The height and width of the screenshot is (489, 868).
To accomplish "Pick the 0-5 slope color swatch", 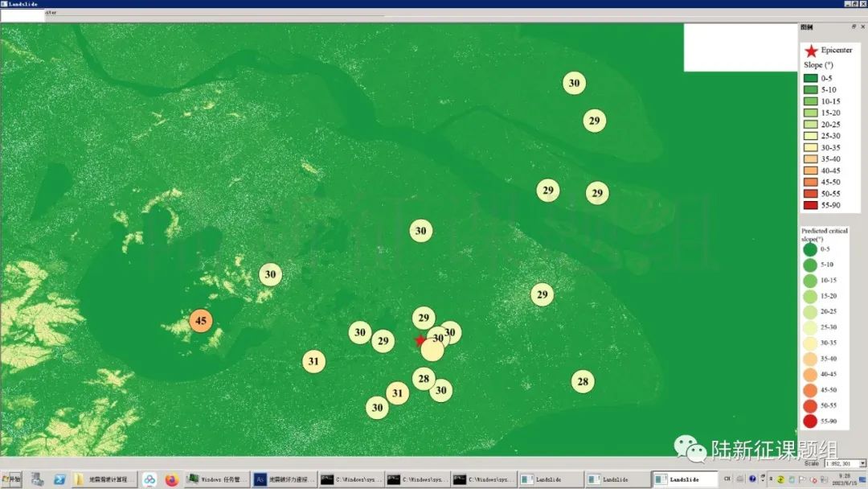I will point(810,78).
